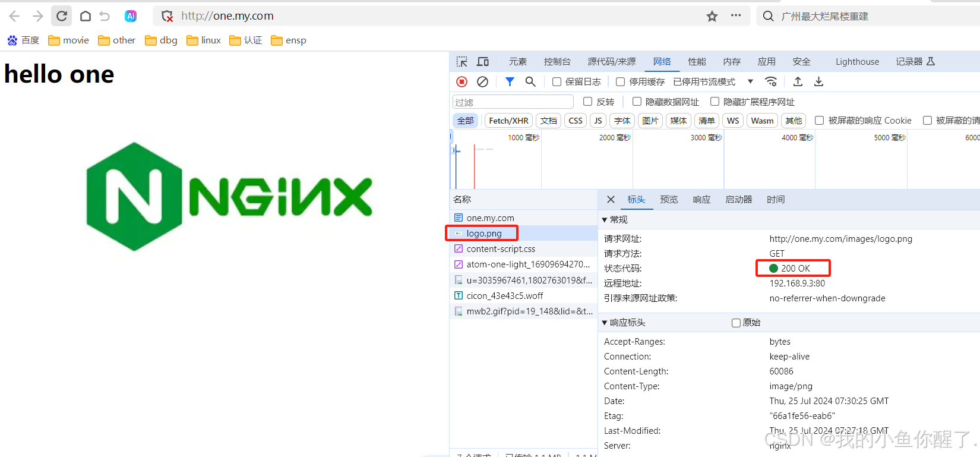The image size is (980, 457).
Task: Stop recording network log
Action: point(461,81)
